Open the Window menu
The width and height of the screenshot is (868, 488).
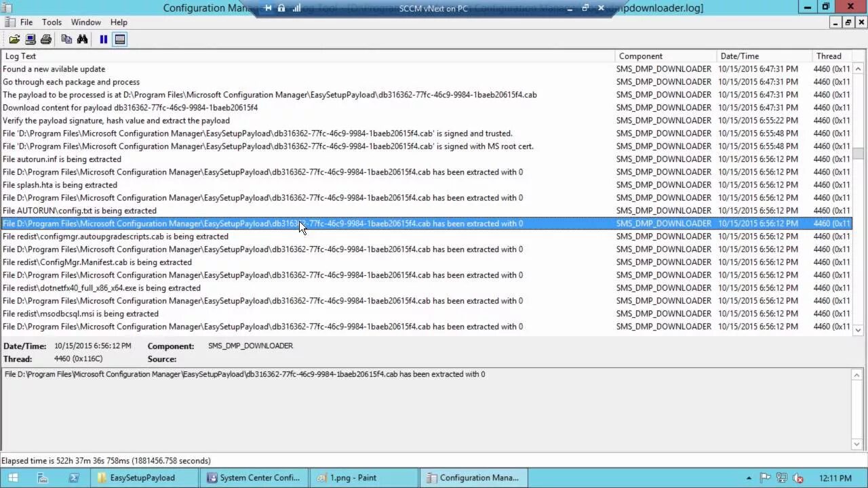pos(86,22)
